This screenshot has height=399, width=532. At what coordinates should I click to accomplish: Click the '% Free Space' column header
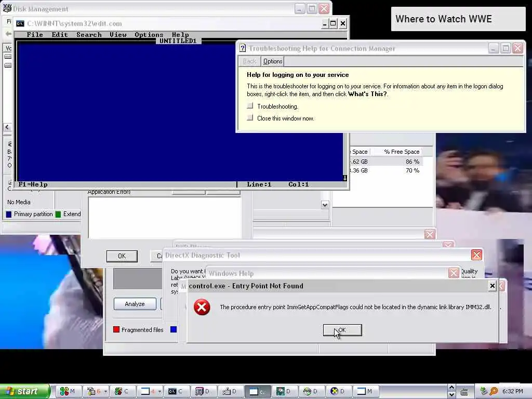click(x=402, y=152)
